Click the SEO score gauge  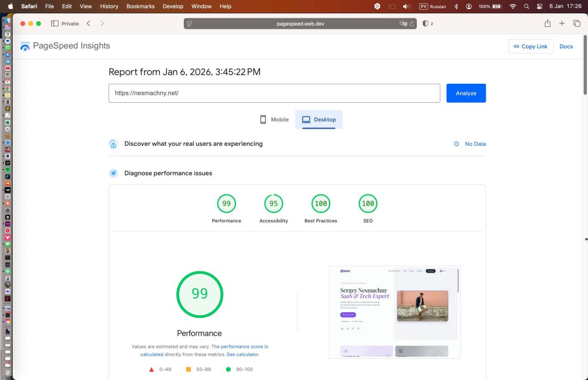click(x=367, y=204)
